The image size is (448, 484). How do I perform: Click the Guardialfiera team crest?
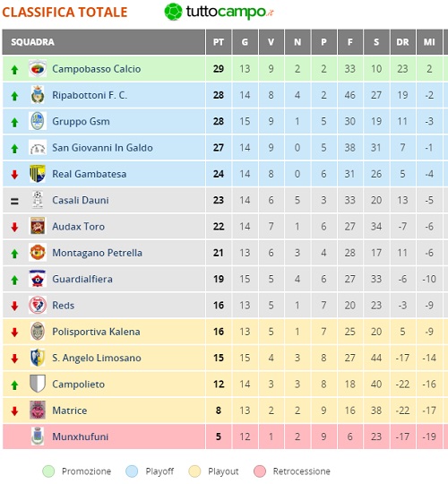38,279
